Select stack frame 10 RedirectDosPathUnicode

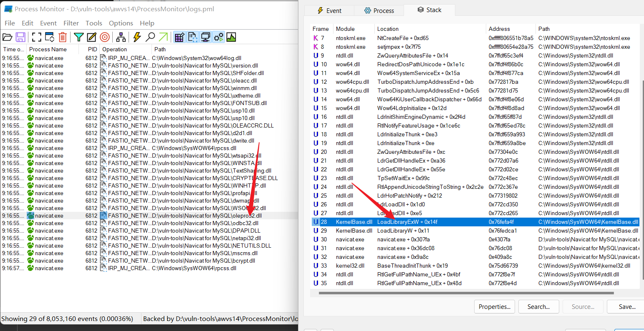pyautogui.click(x=475, y=64)
